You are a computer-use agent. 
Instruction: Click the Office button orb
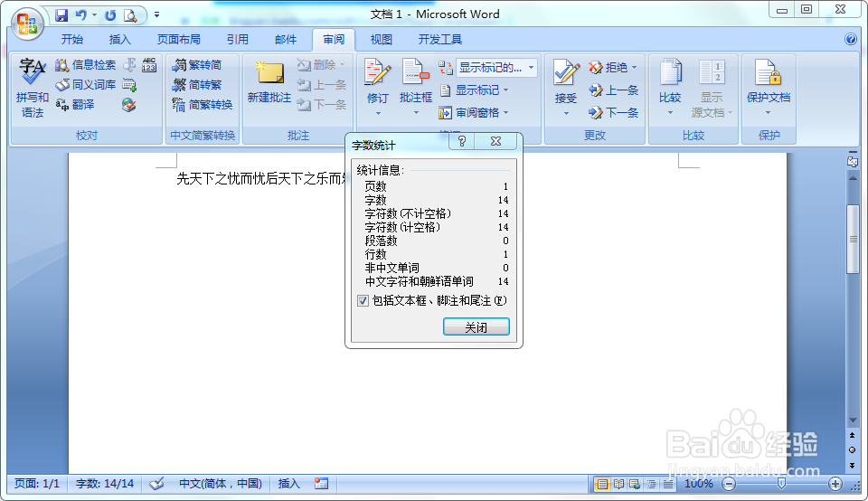pyautogui.click(x=27, y=24)
